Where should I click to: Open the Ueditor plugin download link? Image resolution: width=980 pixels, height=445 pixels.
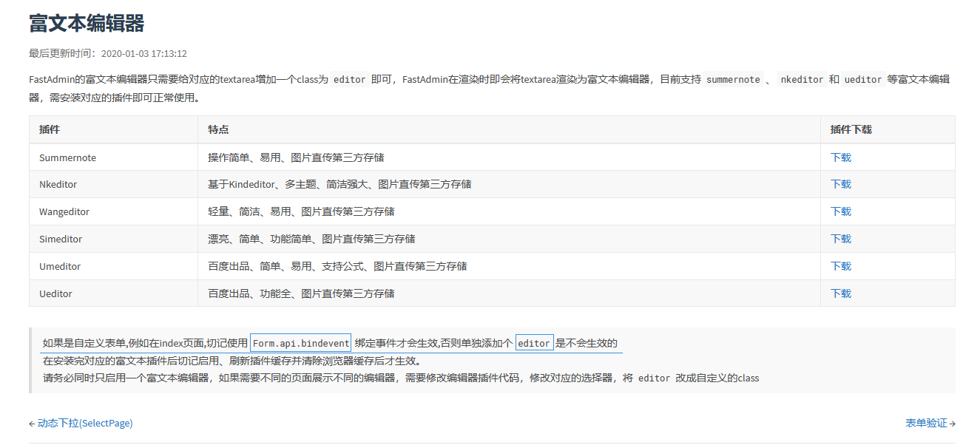pos(840,293)
